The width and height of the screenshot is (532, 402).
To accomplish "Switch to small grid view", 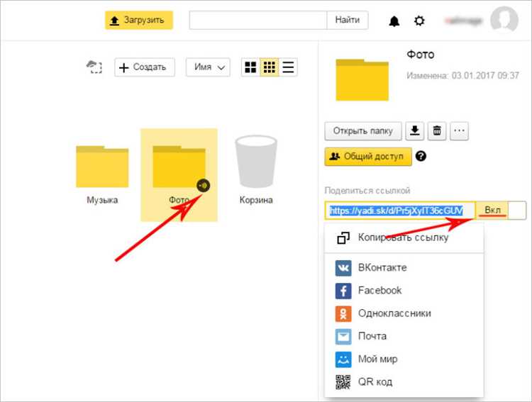I will (270, 67).
